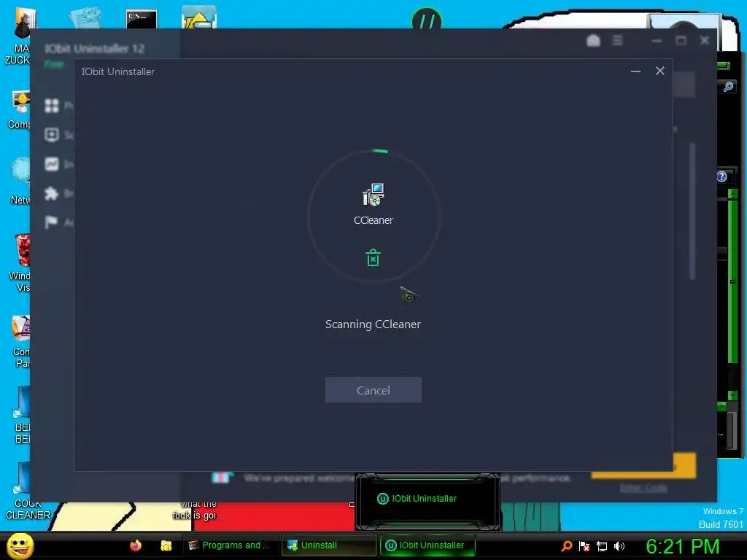Open Install Monitor icon in IObit sidebar
The height and width of the screenshot is (560, 747).
52,164
